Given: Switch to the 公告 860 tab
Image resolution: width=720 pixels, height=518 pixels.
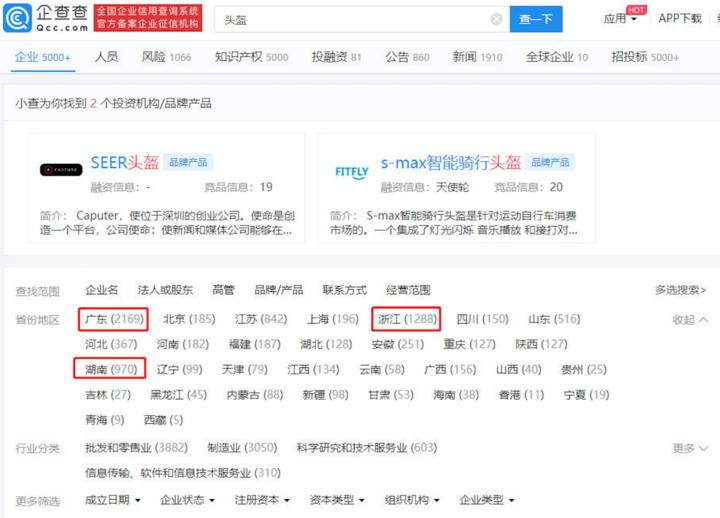Looking at the screenshot, I should tap(407, 57).
